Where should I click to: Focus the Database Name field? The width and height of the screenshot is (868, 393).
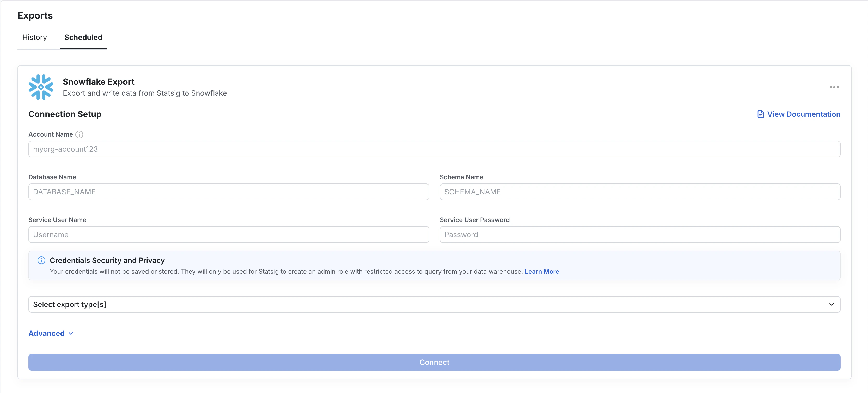[x=228, y=192]
